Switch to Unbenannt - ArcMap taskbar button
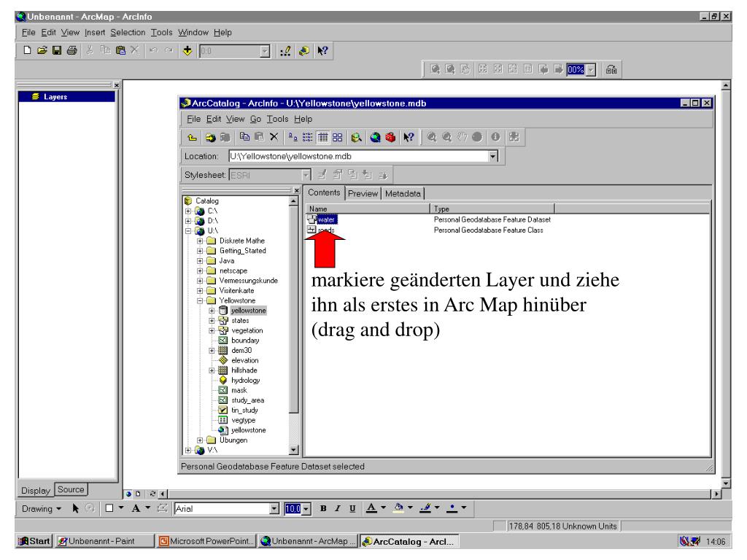 coord(308,541)
